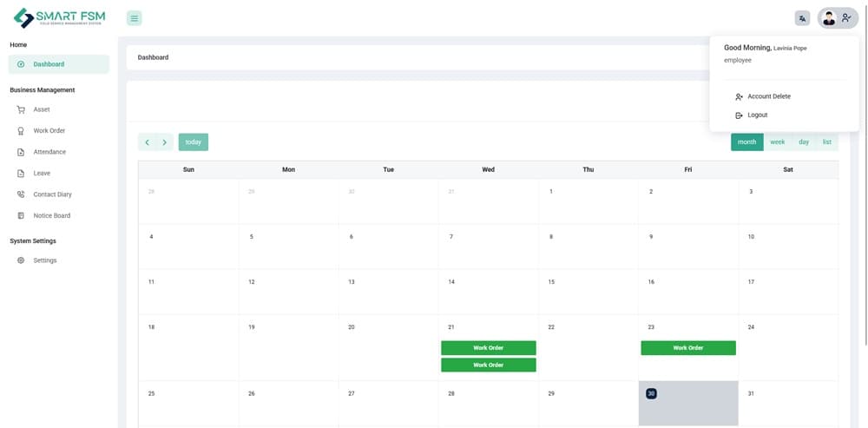The width and height of the screenshot is (868, 428).
Task: Click the Settings gear icon
Action: pos(21,260)
